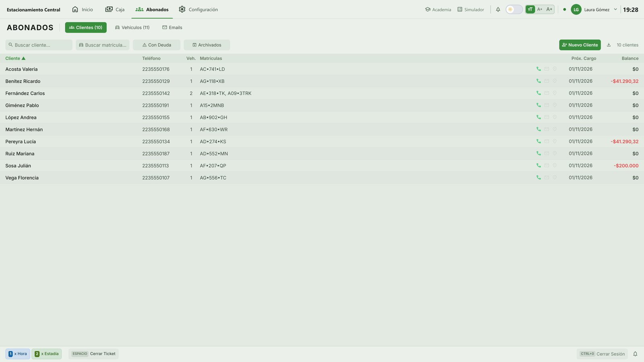Select the Clientes (10) tab

point(86,27)
